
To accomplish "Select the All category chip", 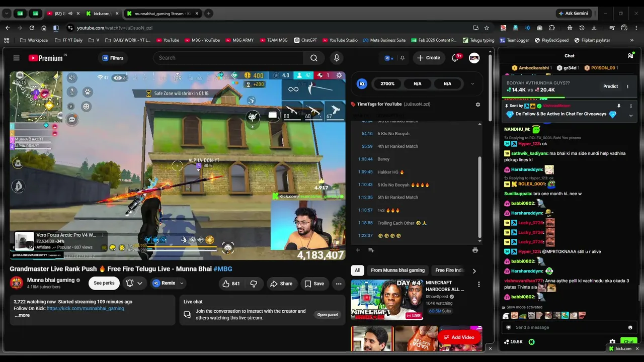I will pos(357,270).
